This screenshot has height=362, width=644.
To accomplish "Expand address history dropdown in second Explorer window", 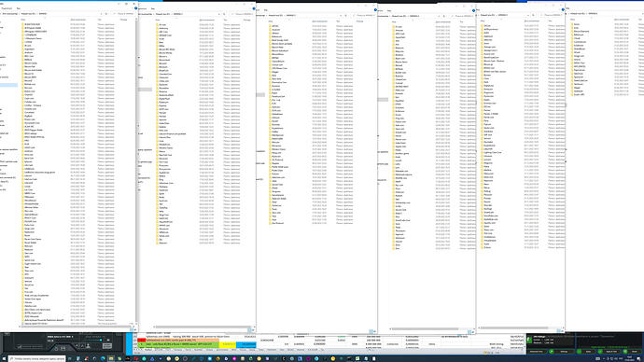I will (219, 14).
